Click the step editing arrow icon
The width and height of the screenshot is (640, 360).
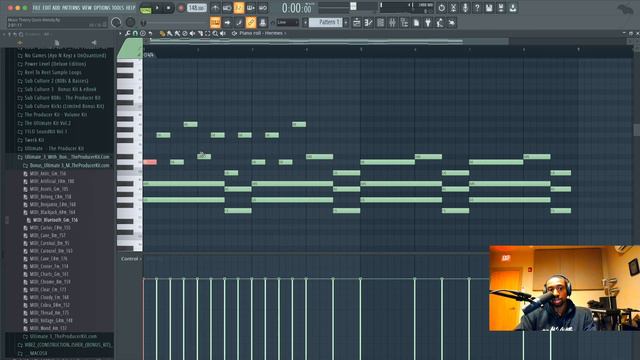pyautogui.click(x=227, y=22)
